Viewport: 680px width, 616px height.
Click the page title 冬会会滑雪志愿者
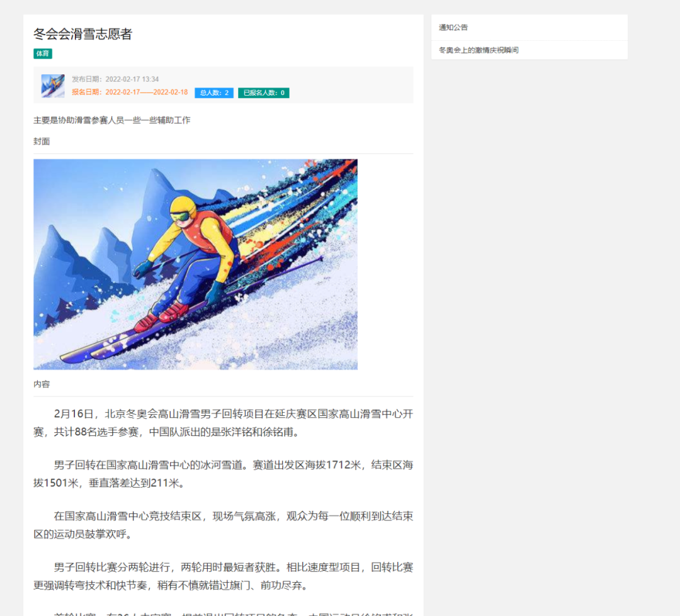pos(83,34)
